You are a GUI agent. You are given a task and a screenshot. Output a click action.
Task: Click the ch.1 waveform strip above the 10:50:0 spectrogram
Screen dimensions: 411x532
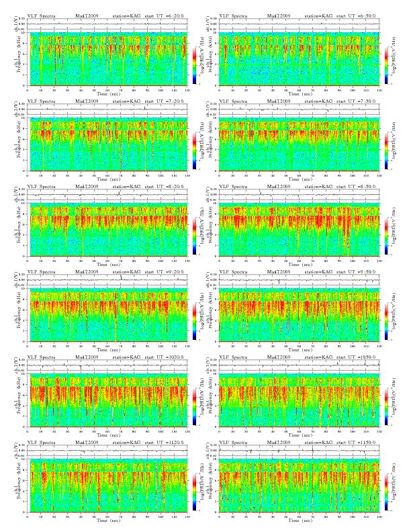pyautogui.click(x=299, y=365)
